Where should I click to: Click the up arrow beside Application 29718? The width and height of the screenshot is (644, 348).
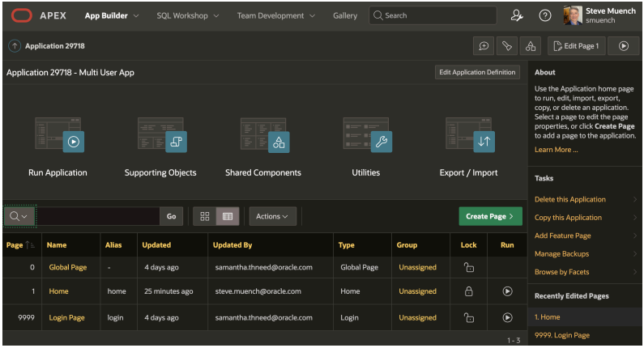[15, 46]
